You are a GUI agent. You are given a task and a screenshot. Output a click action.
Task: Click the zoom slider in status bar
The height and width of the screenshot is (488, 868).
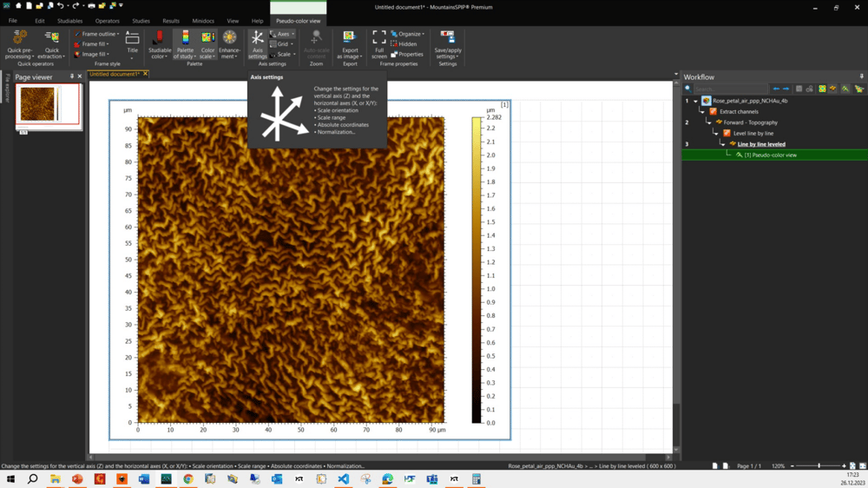coord(818,466)
